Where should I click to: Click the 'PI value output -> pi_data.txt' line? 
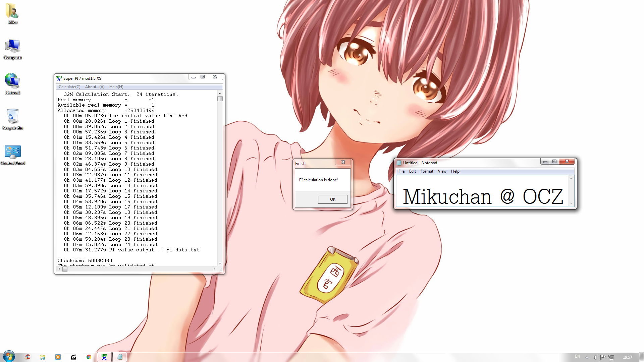[x=131, y=250]
